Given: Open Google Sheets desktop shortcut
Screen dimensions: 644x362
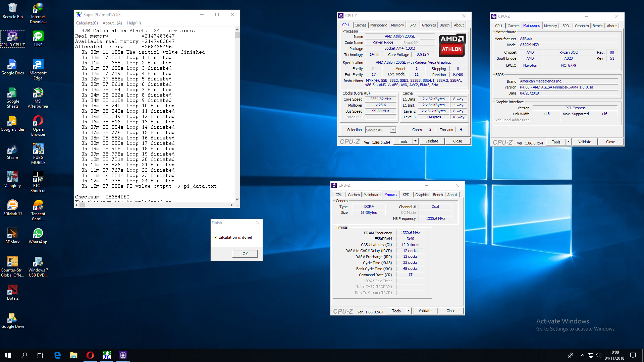Looking at the screenshot, I should (x=13, y=98).
